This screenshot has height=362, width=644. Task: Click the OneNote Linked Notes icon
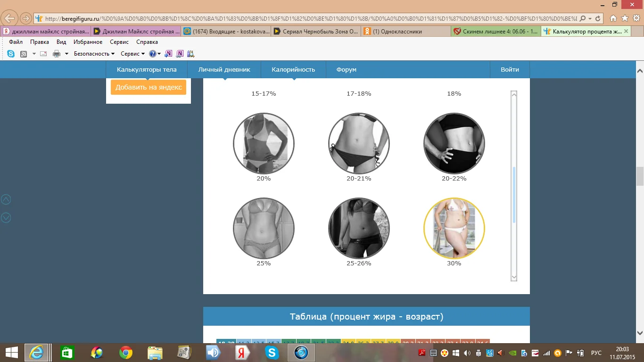(x=180, y=54)
